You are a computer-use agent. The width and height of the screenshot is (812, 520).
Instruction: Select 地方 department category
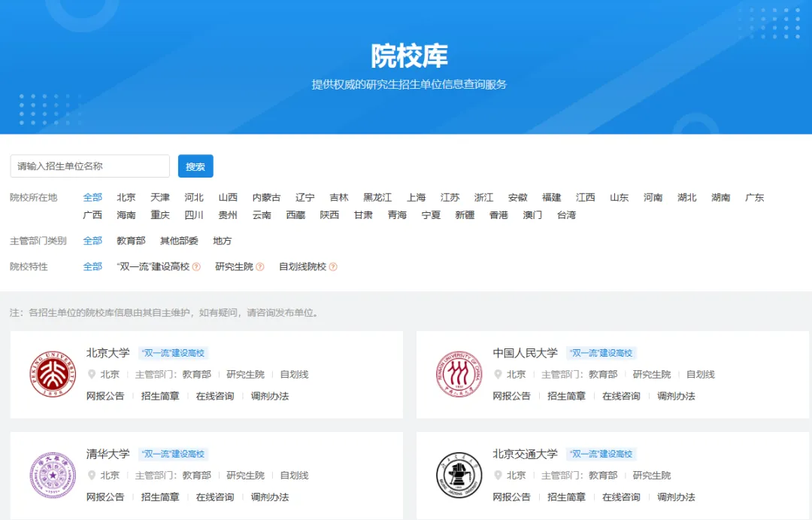pyautogui.click(x=222, y=241)
